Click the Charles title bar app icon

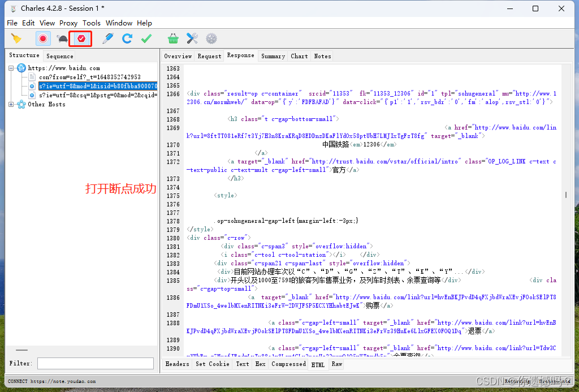pos(14,8)
